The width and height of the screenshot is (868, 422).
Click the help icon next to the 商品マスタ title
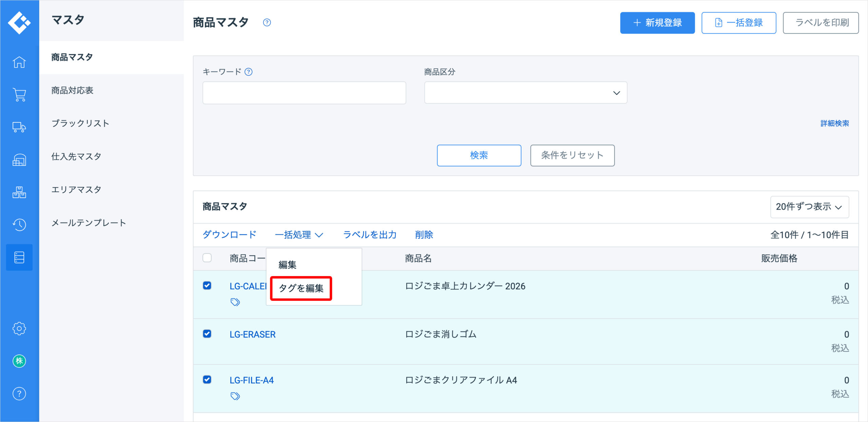[267, 22]
